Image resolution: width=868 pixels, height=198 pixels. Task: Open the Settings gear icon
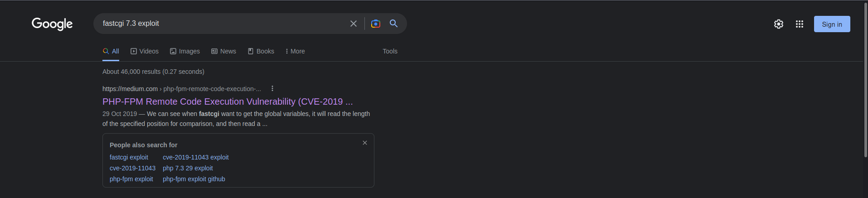coord(778,24)
